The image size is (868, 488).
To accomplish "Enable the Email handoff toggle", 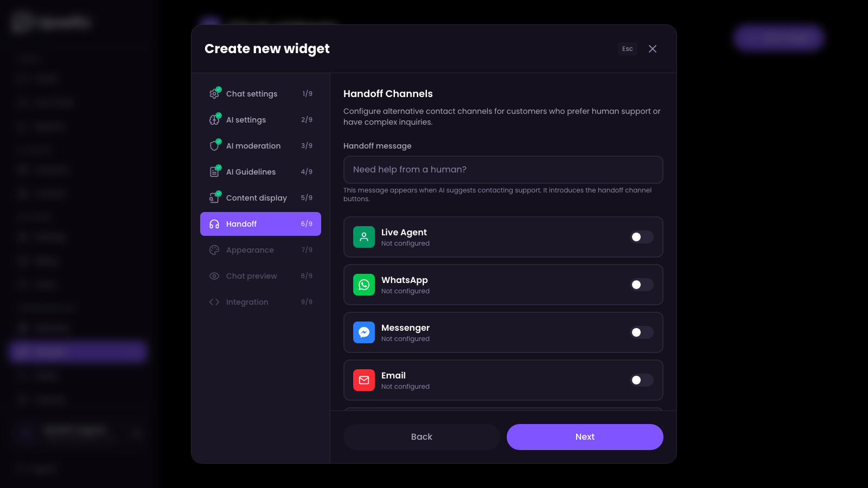I will point(641,380).
